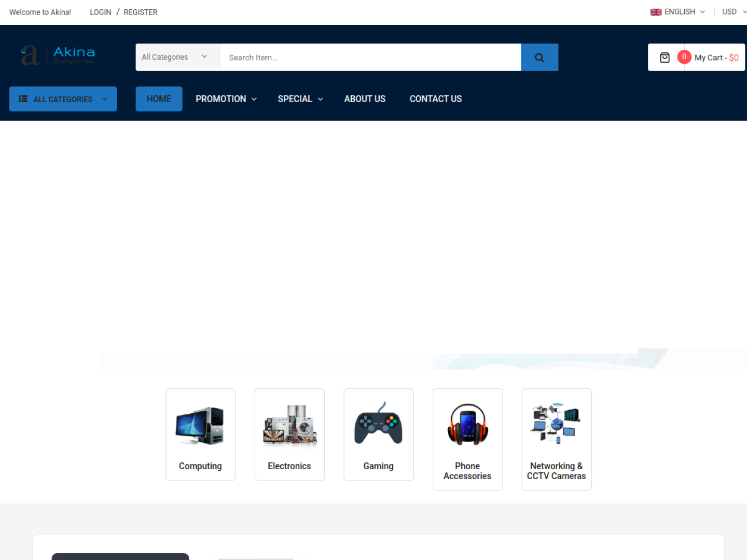Open the Contact Us page
Image resolution: width=747 pixels, height=560 pixels.
click(x=436, y=99)
